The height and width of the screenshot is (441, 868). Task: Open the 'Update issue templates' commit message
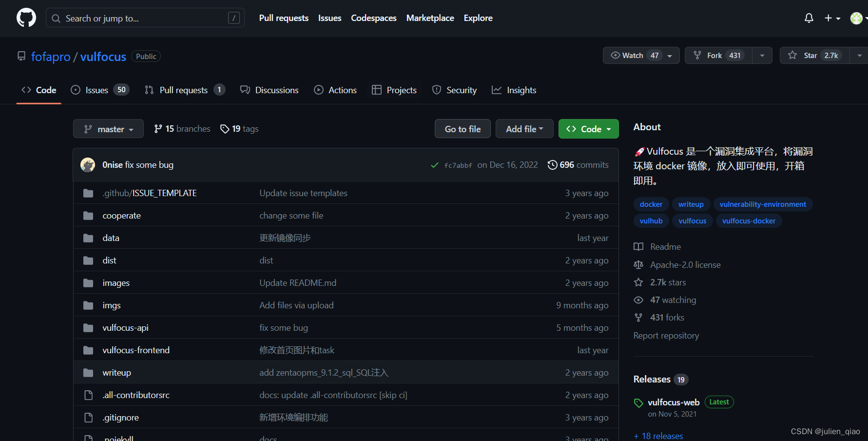coord(303,193)
